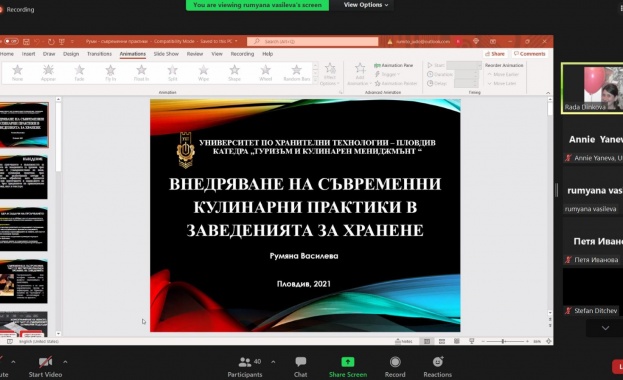Open the Add Animation dropdown

pyautogui.click(x=360, y=74)
